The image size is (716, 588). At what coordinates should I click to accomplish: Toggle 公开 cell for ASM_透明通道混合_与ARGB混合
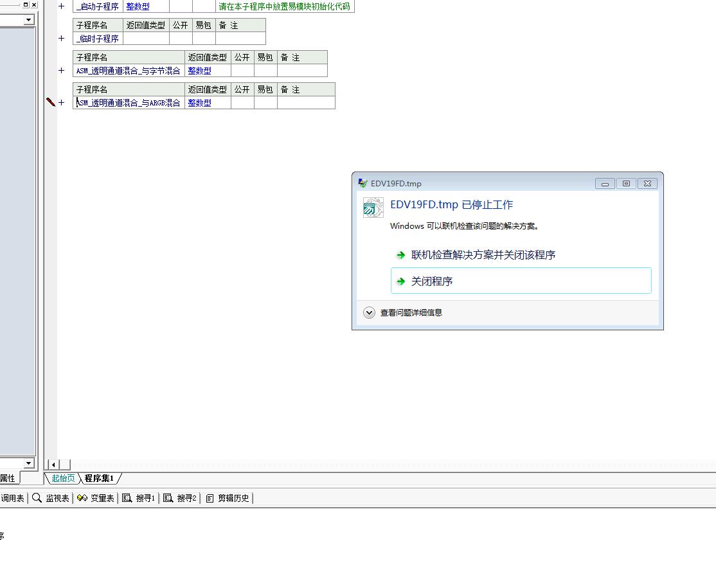tap(242, 103)
